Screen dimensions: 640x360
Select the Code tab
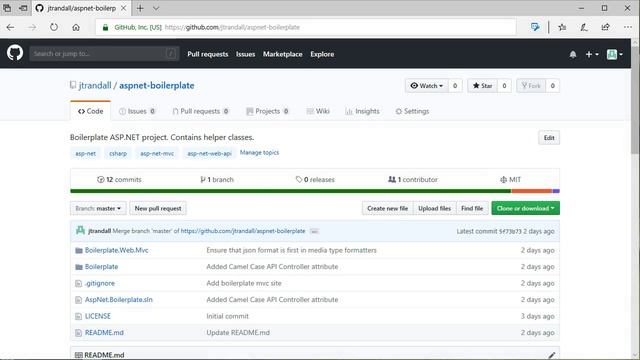pyautogui.click(x=91, y=111)
